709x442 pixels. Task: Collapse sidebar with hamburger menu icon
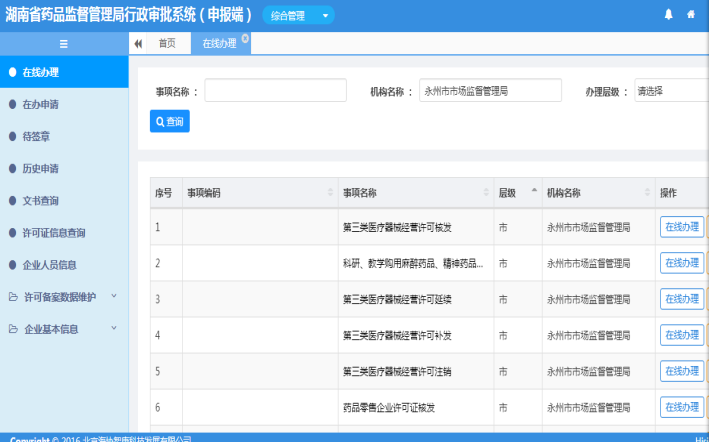coord(64,43)
